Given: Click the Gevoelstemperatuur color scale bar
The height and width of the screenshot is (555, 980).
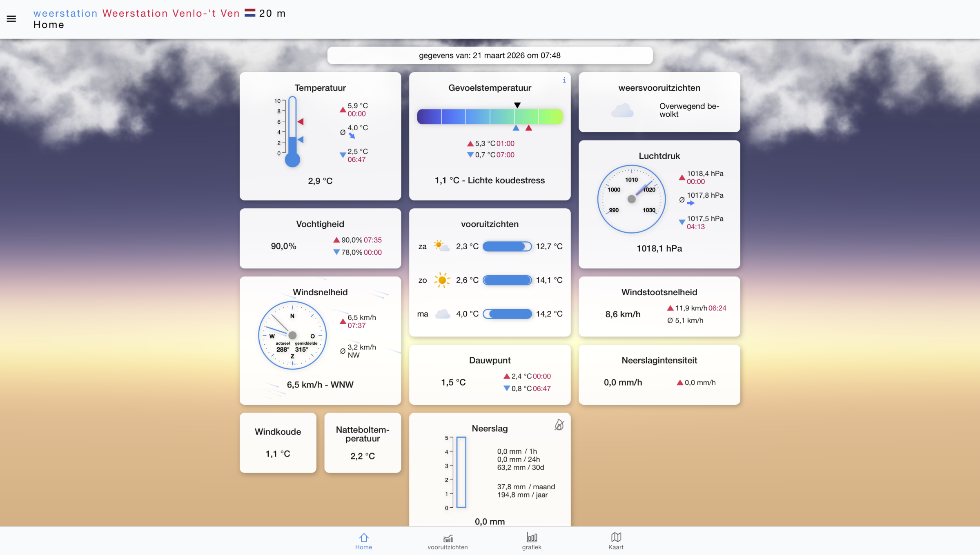Looking at the screenshot, I should coord(490,116).
